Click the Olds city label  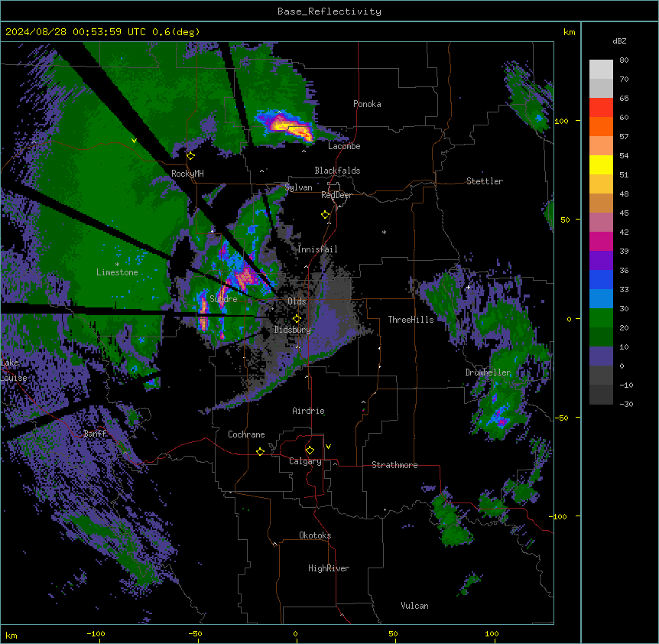coord(297,301)
